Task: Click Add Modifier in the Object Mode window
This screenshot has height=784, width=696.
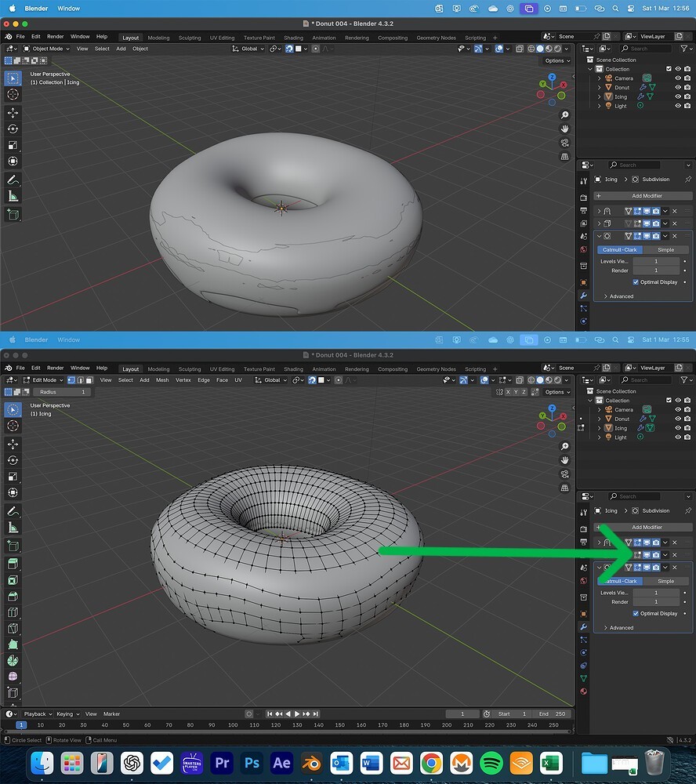Action: pyautogui.click(x=643, y=195)
